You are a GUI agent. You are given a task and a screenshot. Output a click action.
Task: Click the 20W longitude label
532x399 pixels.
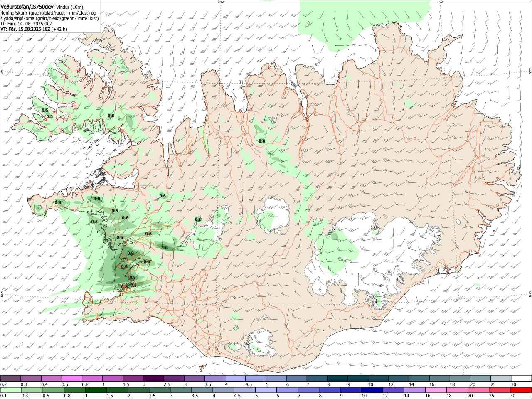[x=221, y=2]
